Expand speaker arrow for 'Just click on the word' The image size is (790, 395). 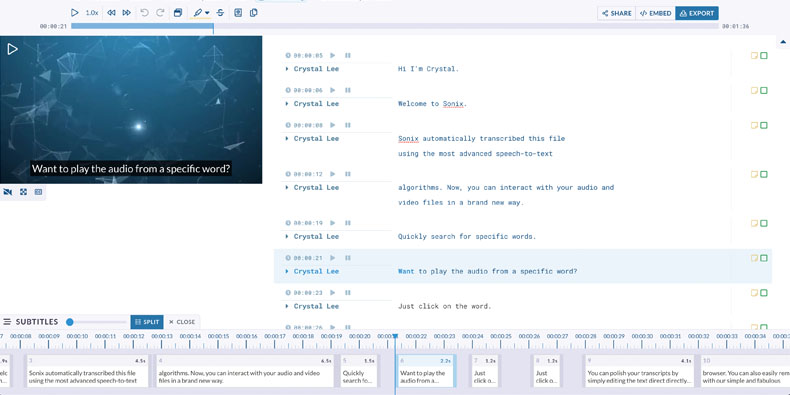pos(287,306)
